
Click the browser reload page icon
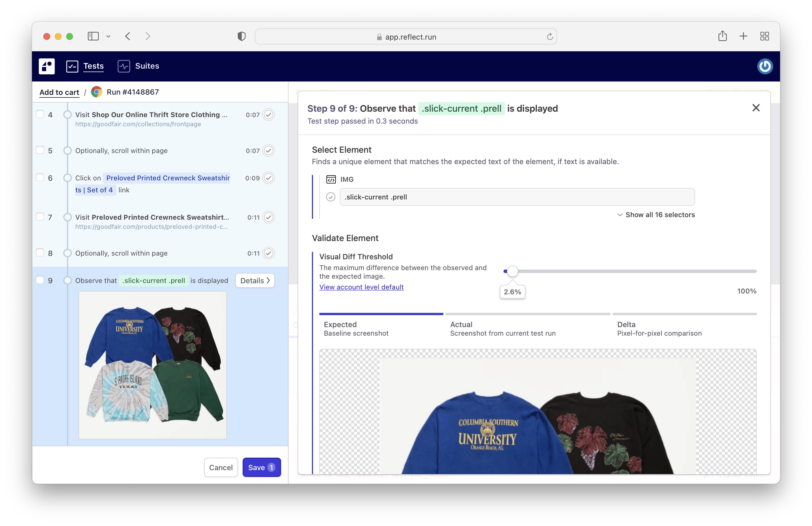(550, 37)
